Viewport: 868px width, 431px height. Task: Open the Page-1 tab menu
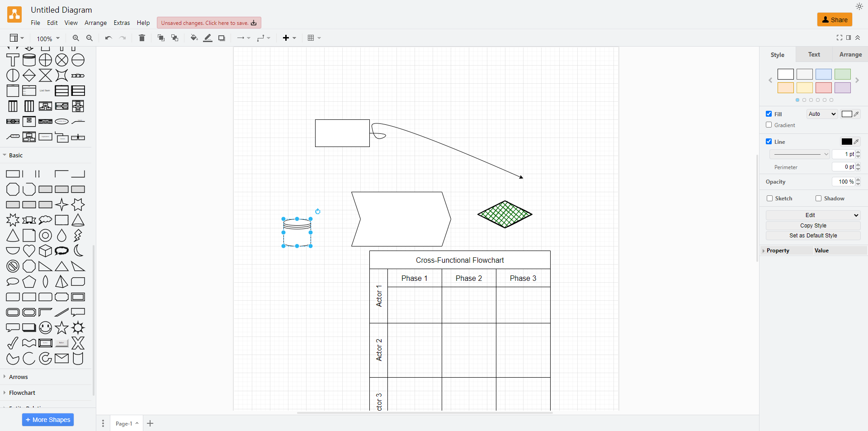click(127, 423)
